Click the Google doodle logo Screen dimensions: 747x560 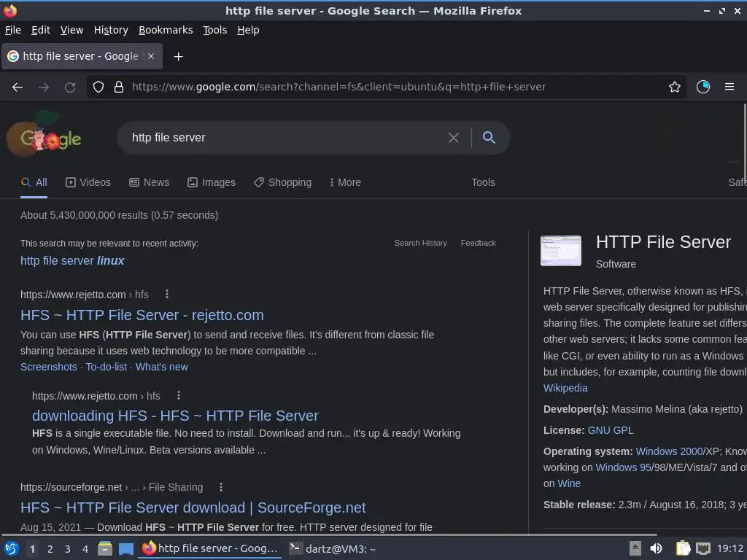[44, 135]
